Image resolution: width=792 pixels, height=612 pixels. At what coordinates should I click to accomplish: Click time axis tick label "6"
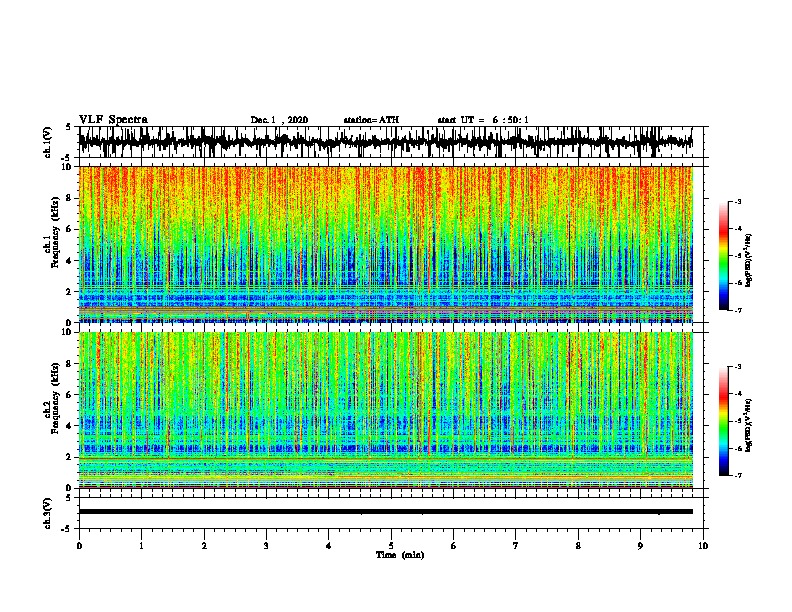pyautogui.click(x=454, y=546)
